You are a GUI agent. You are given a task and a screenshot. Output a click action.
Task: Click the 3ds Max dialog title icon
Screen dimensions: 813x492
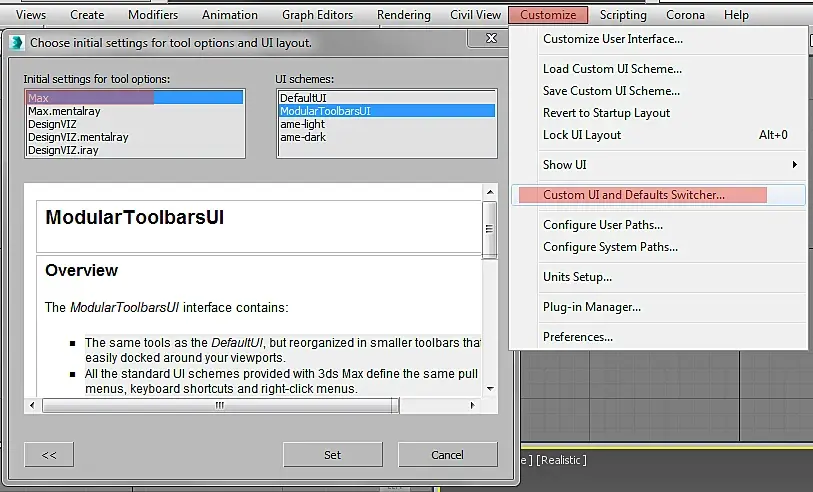point(17,43)
